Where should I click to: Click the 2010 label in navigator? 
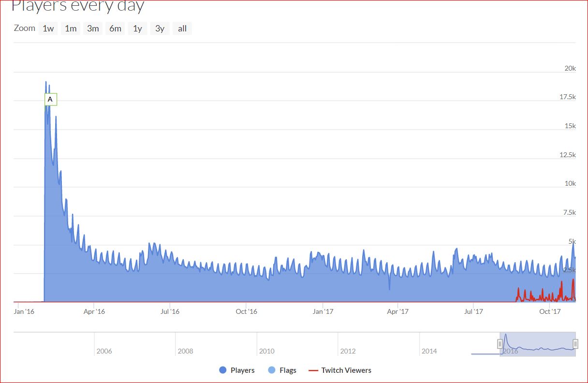click(267, 351)
